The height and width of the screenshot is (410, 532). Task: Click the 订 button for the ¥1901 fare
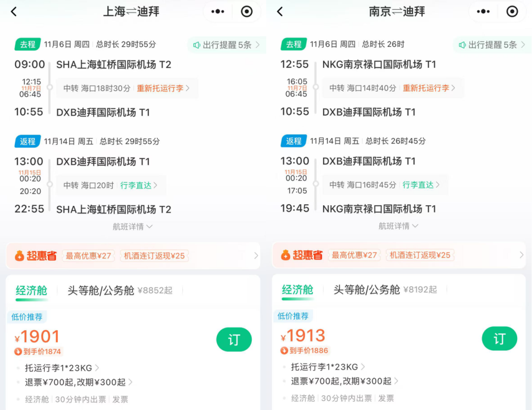(x=234, y=339)
